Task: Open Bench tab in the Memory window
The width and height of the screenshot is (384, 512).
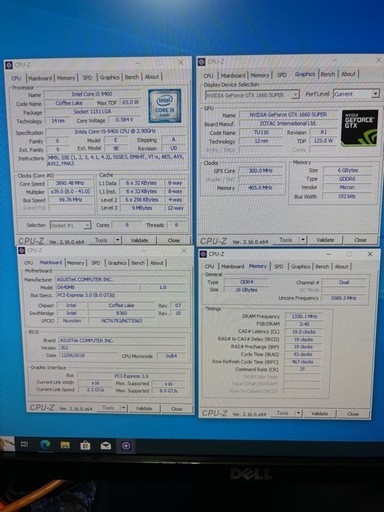Action: 322,267
